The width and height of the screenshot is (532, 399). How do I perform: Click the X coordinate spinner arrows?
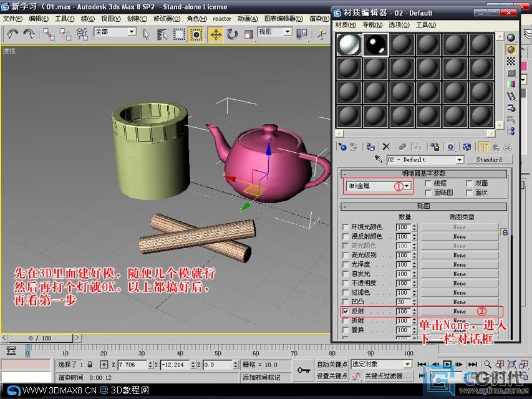(150, 365)
